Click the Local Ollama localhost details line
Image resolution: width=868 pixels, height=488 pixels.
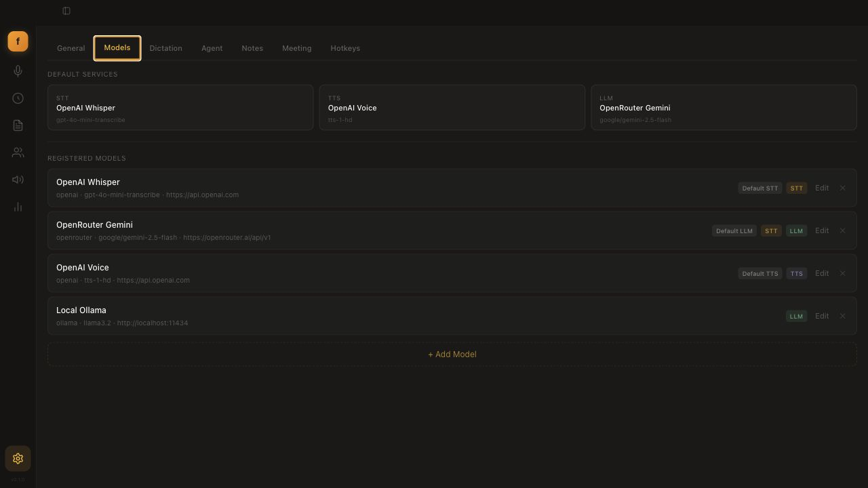[x=122, y=323]
